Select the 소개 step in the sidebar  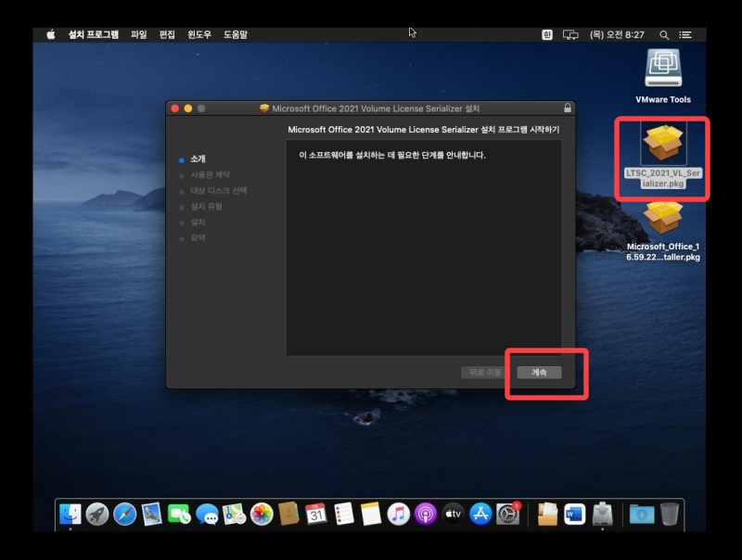198,159
